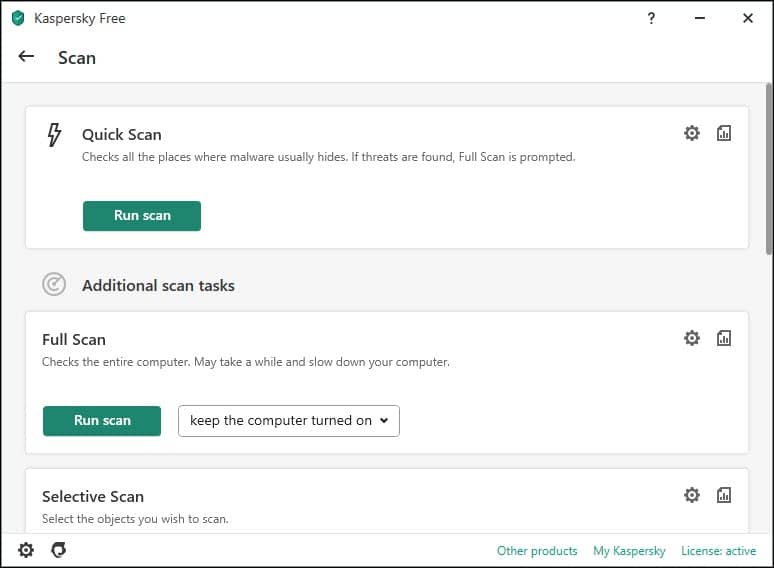Open the My Kaspersky link
774x568 pixels.
click(629, 551)
